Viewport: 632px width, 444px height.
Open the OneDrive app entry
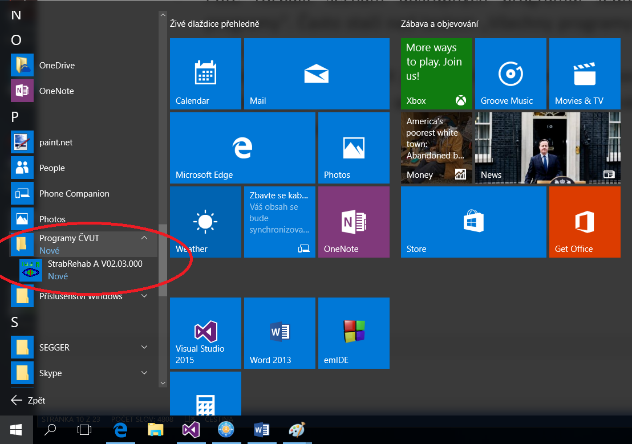point(83,65)
